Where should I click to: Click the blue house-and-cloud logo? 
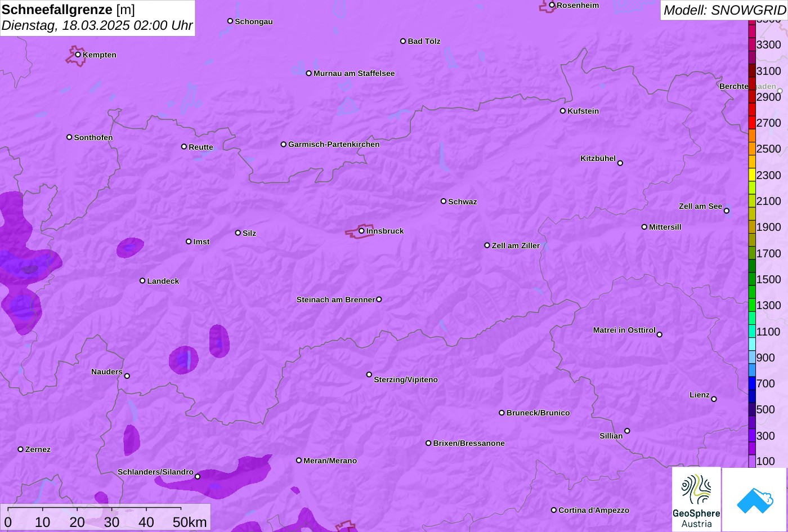tap(755, 499)
